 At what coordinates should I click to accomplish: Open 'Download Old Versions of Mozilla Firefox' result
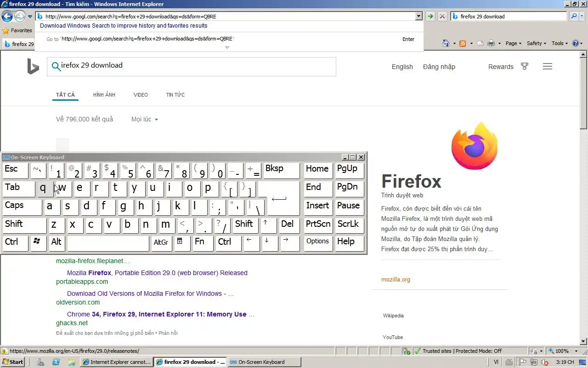(x=150, y=293)
